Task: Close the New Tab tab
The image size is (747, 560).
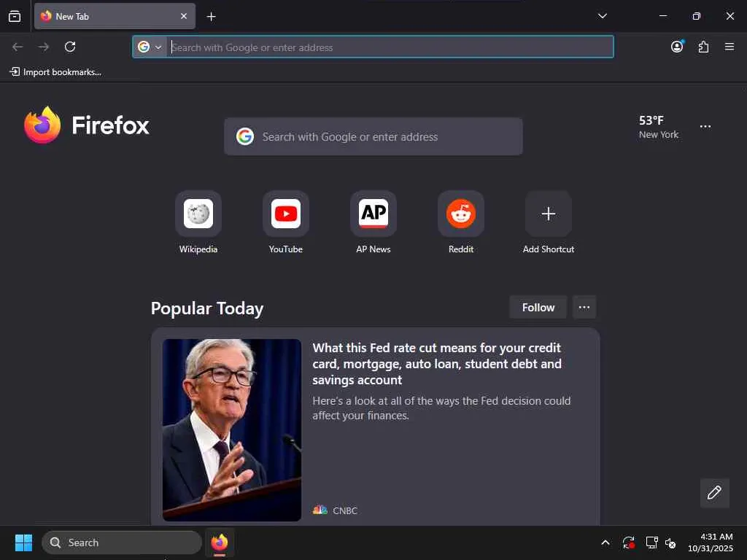Action: (183, 16)
